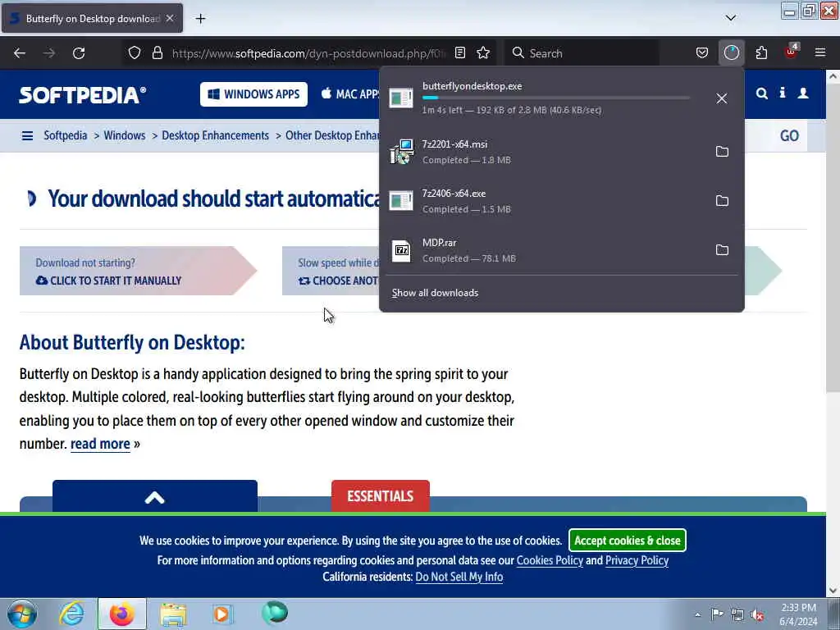The image size is (840, 630).
Task: Open the Windows Start button
Action: pyautogui.click(x=22, y=614)
